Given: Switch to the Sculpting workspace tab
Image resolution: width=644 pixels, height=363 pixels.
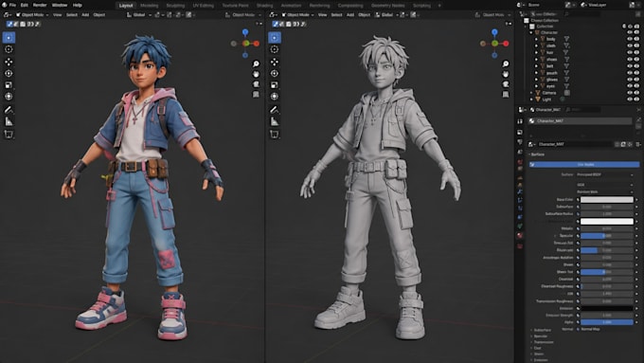Looking at the screenshot, I should click(175, 6).
